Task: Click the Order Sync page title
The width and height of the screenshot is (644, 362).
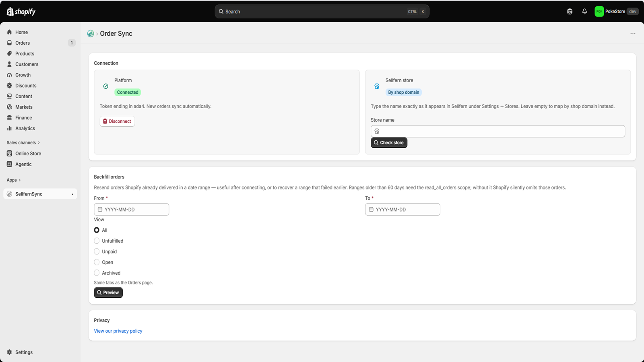Action: (116, 34)
